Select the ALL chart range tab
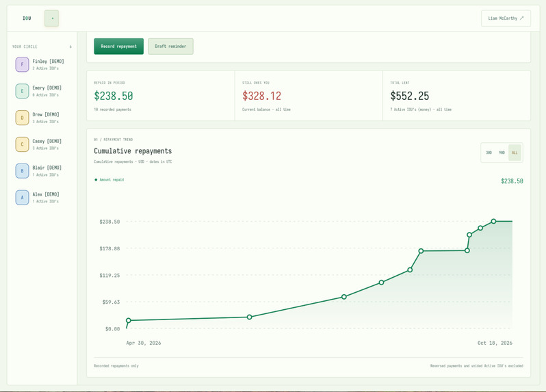Screen dimensions: 546x392 tap(515, 153)
